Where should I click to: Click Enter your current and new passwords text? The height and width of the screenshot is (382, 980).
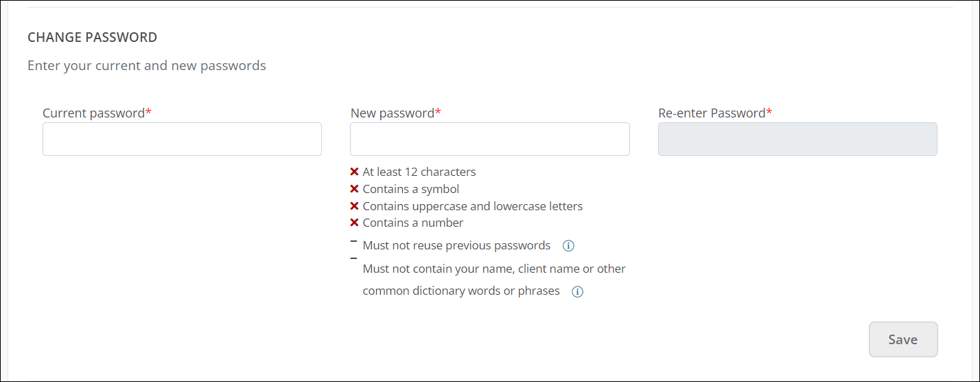coord(147,66)
